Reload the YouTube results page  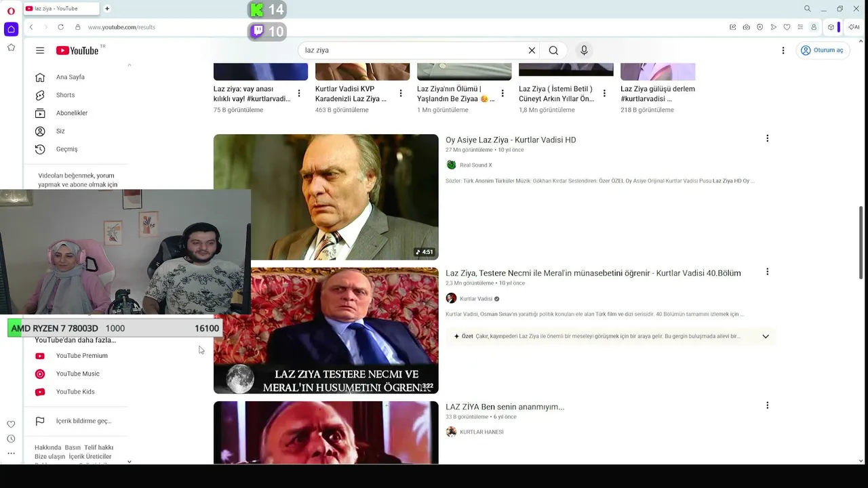click(x=60, y=27)
